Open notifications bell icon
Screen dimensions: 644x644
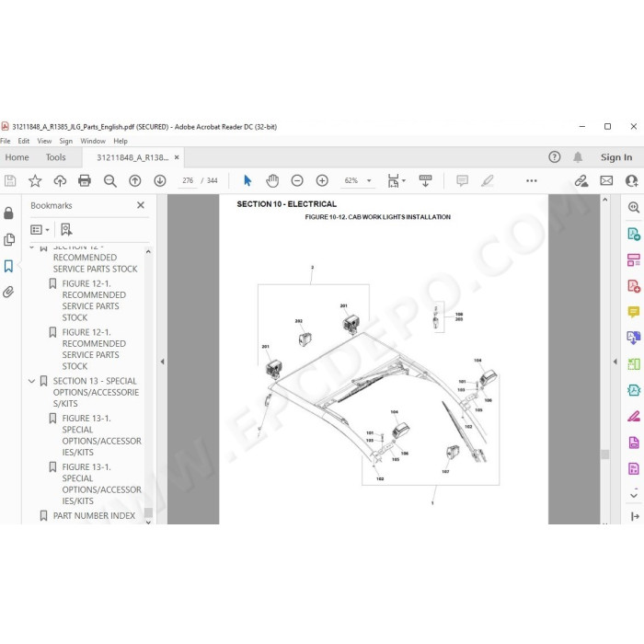578,157
